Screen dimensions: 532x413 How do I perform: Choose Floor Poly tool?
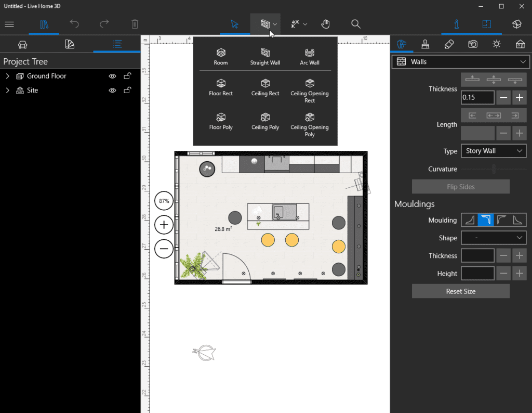point(221,122)
